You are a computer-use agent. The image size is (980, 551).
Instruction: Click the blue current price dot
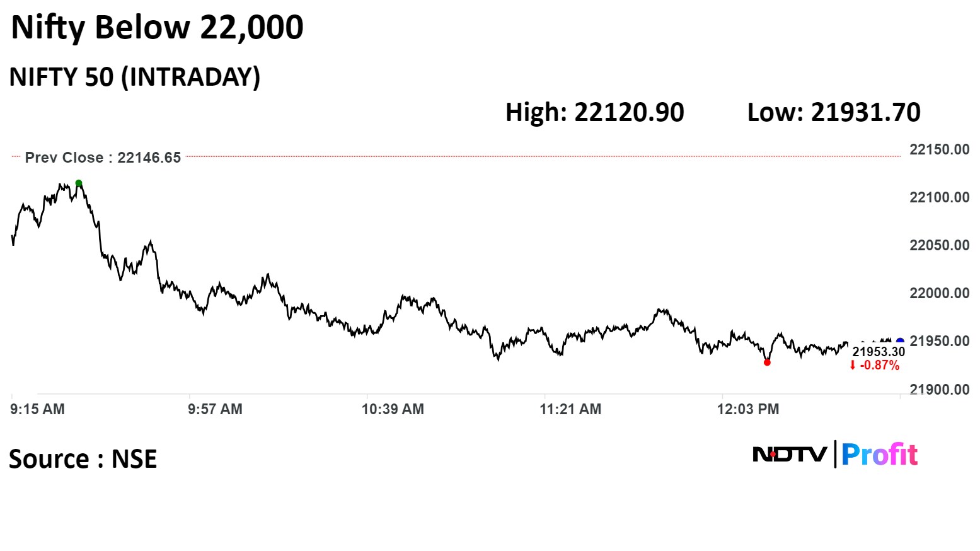pyautogui.click(x=900, y=342)
